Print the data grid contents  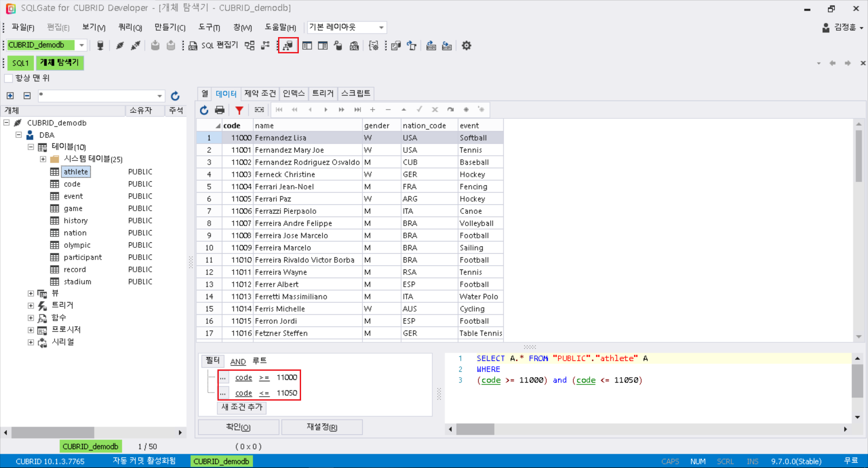tap(220, 110)
